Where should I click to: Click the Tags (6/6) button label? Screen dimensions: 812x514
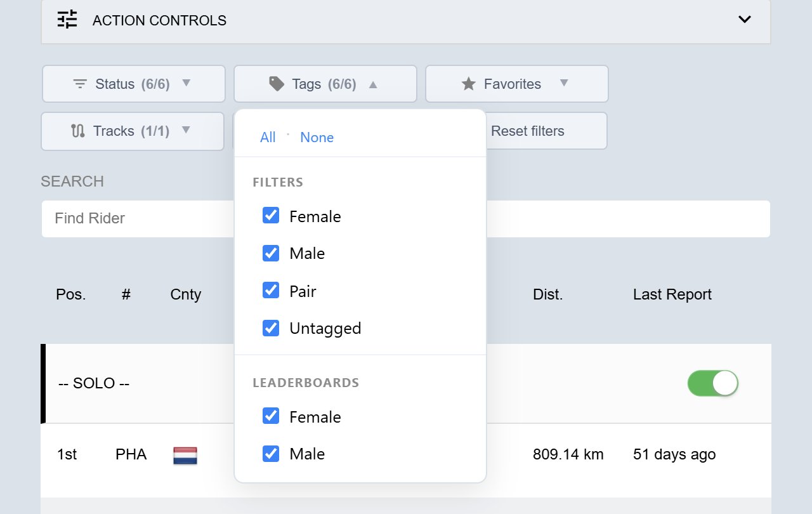324,84
